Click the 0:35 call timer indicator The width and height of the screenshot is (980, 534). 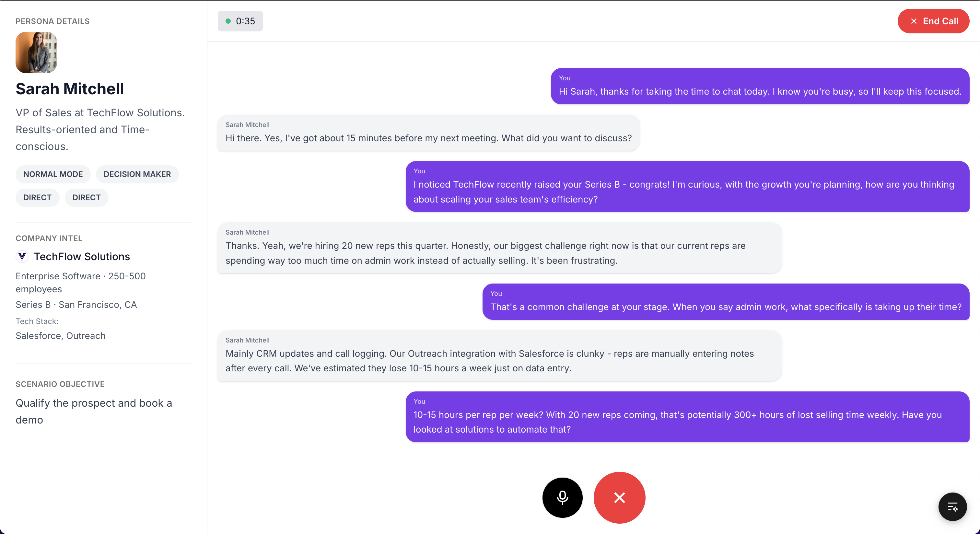click(x=240, y=21)
